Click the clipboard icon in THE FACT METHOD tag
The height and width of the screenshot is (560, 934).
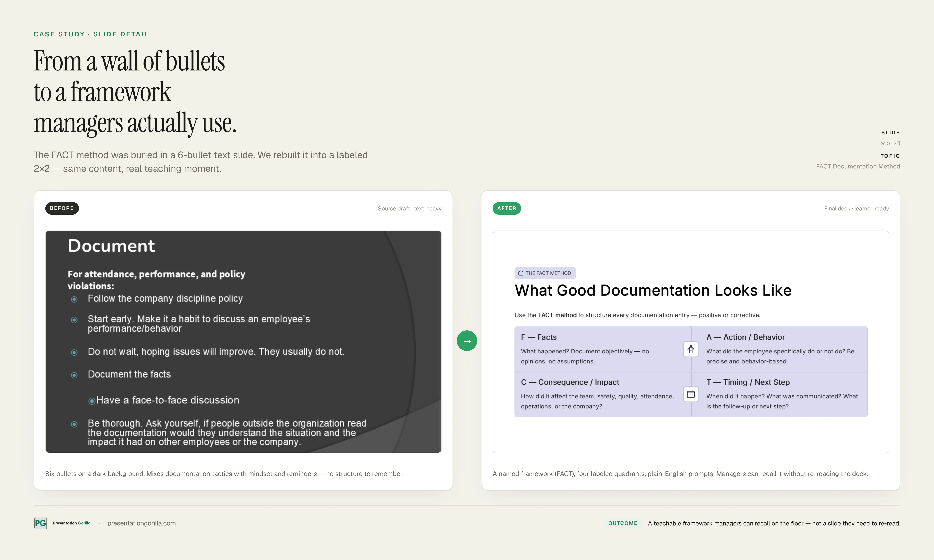click(521, 273)
